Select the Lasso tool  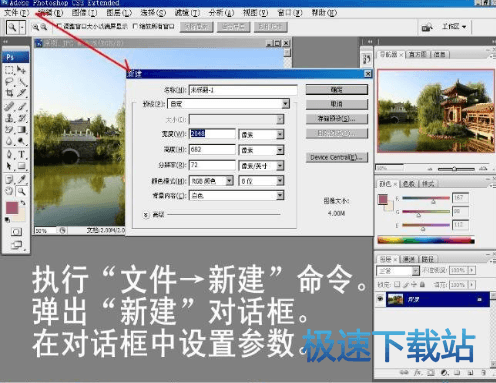coord(9,81)
